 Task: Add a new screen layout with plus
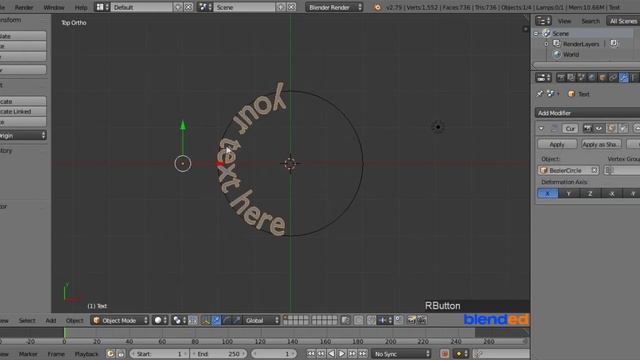(x=178, y=7)
